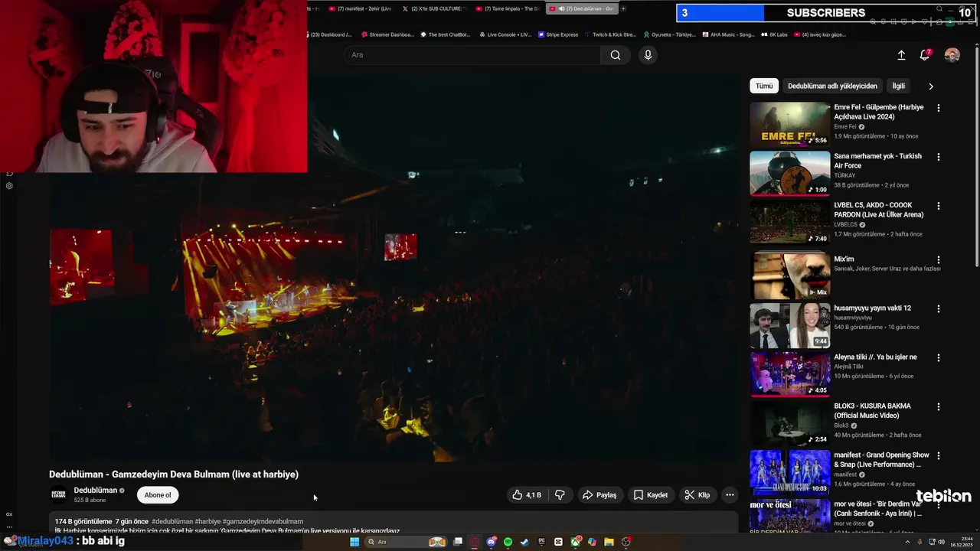Screen dimensions: 980x551
Task: Select the İlgili filter chip
Action: pyautogui.click(x=898, y=86)
